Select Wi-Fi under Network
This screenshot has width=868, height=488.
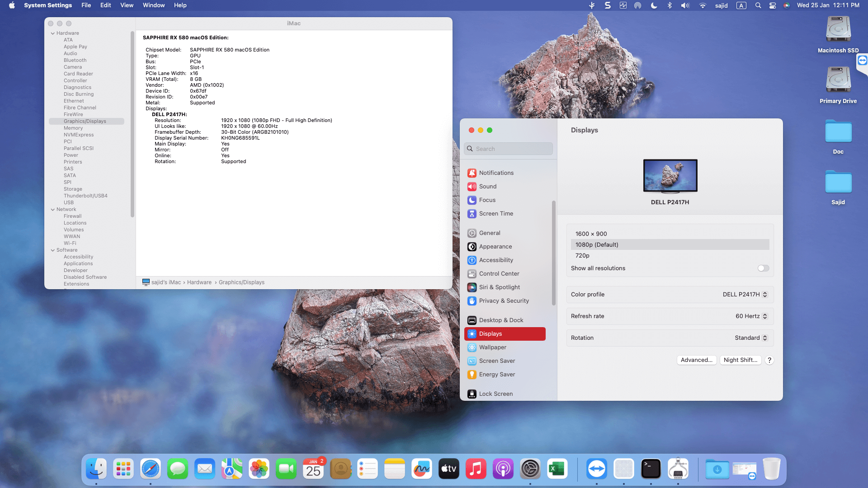(x=70, y=244)
